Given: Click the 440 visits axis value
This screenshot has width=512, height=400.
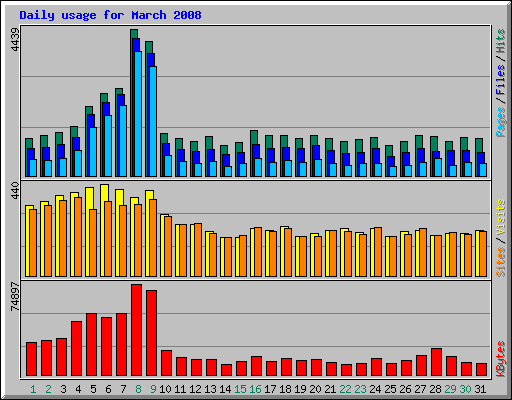Looking at the screenshot, I should [15, 190].
